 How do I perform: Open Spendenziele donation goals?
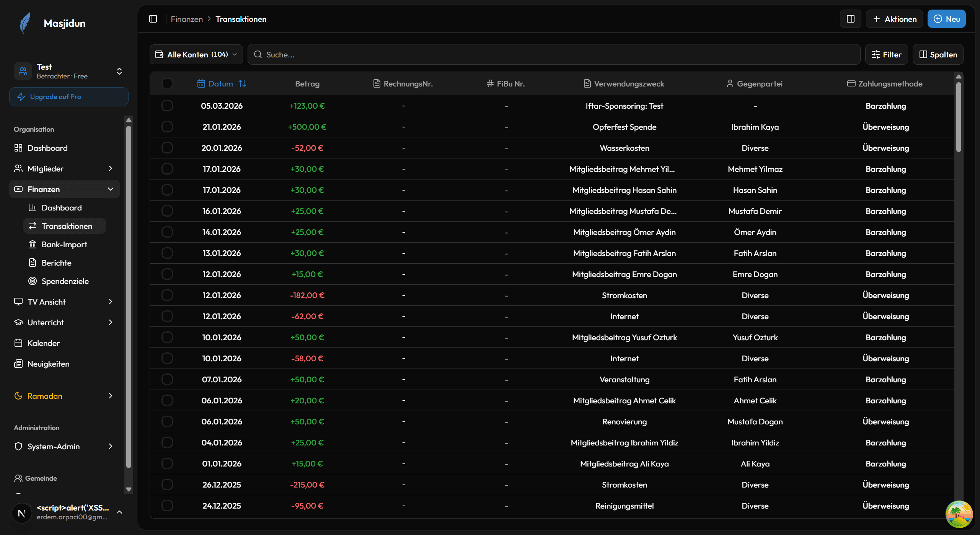pyautogui.click(x=65, y=281)
